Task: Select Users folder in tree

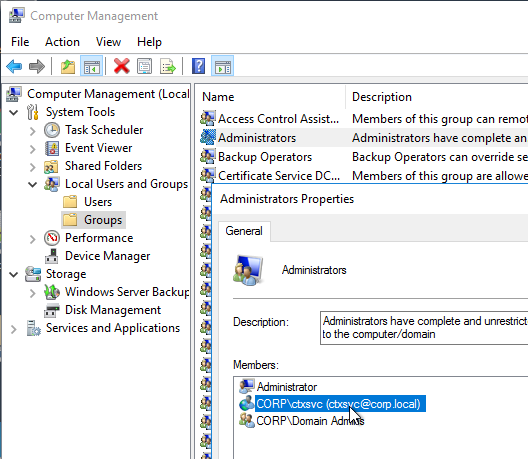Action: 98,202
